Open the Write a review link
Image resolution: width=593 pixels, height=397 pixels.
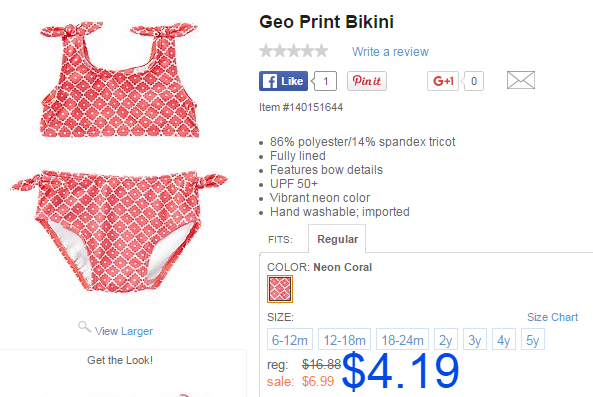390,51
